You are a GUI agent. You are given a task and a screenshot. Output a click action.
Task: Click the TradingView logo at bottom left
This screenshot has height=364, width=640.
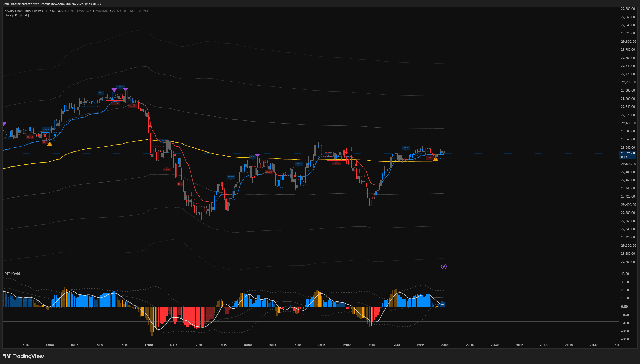pos(24,356)
